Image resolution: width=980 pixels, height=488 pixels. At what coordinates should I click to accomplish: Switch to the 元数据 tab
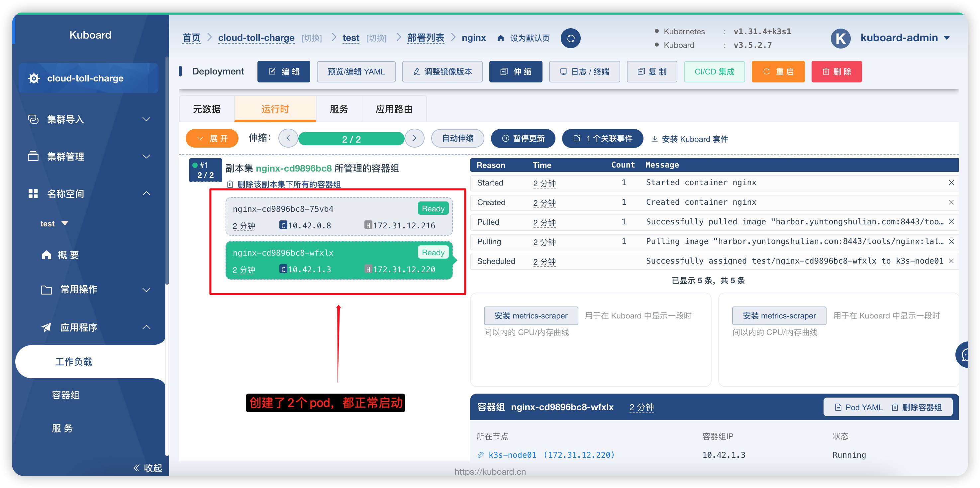[x=207, y=109]
